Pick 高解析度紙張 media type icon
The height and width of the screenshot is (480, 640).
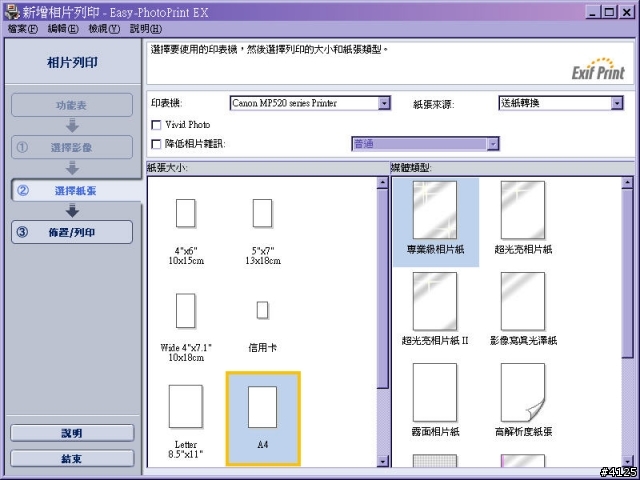[x=523, y=393]
